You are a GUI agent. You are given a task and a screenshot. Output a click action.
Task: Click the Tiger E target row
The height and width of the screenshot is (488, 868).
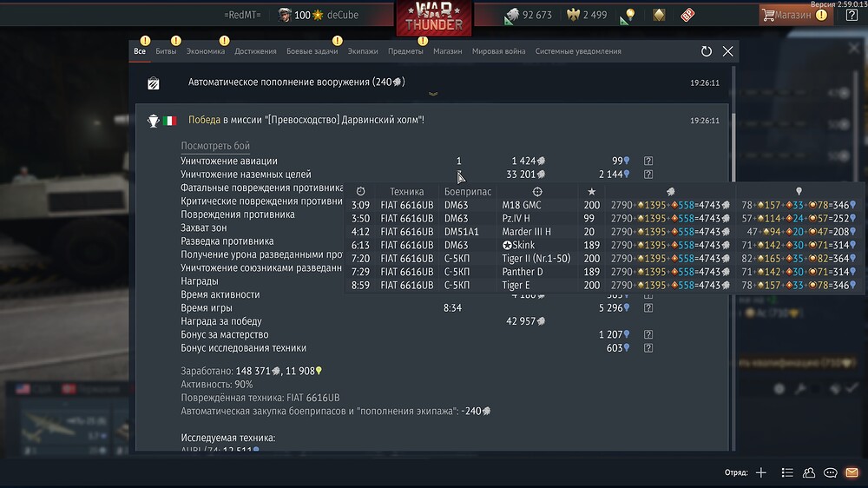603,286
